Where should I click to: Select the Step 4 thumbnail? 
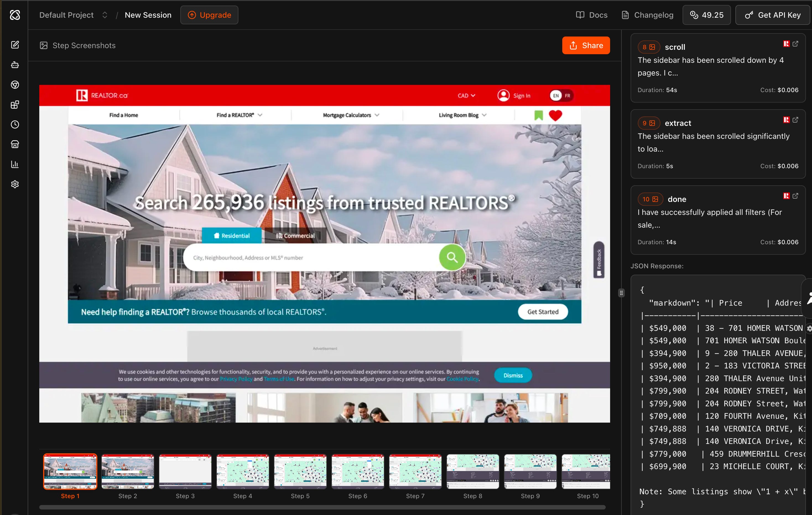243,472
